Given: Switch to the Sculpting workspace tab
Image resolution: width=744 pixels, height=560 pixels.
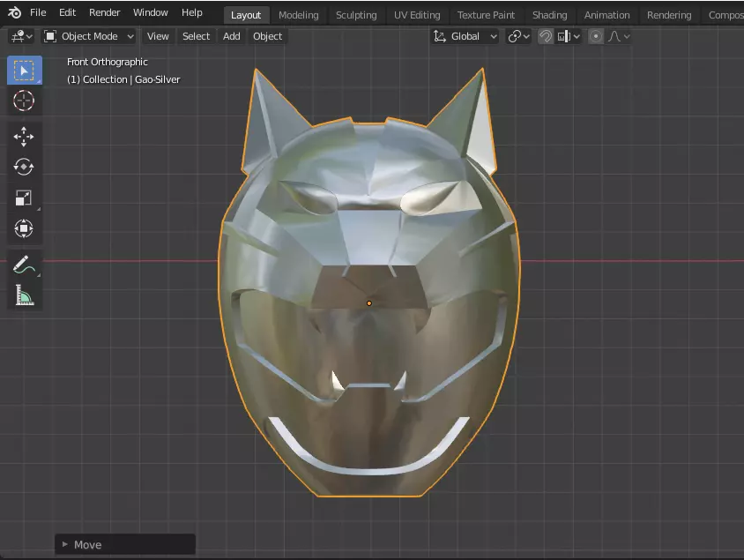Looking at the screenshot, I should click(356, 15).
